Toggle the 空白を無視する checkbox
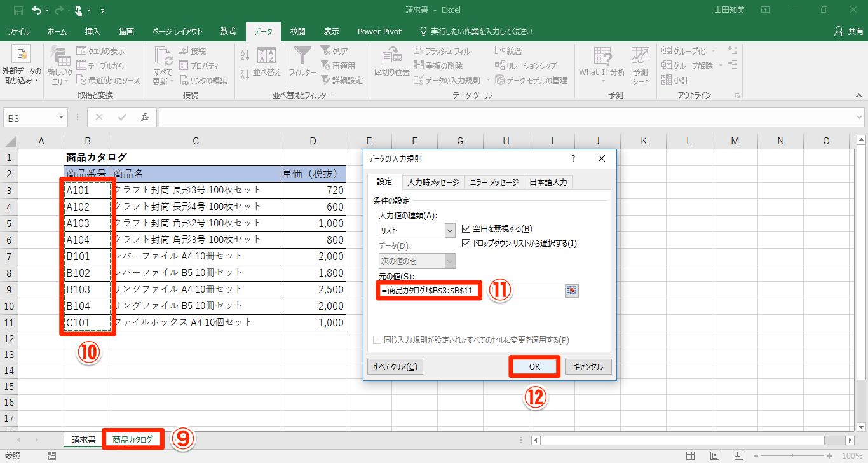868x463 pixels. click(466, 229)
